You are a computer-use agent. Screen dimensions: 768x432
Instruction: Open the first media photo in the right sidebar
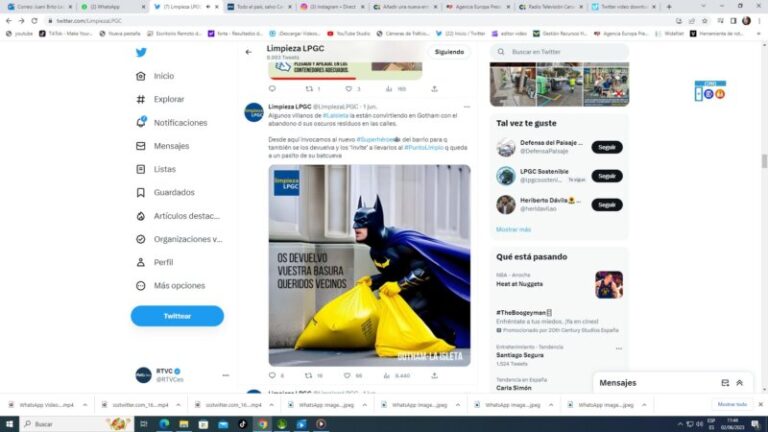pos(513,84)
